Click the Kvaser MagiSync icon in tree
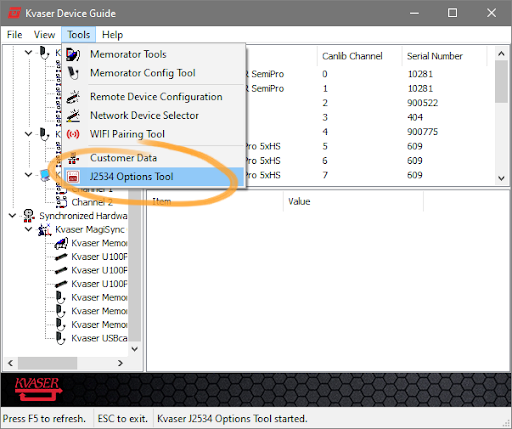This screenshot has height=429, width=512. click(x=44, y=230)
